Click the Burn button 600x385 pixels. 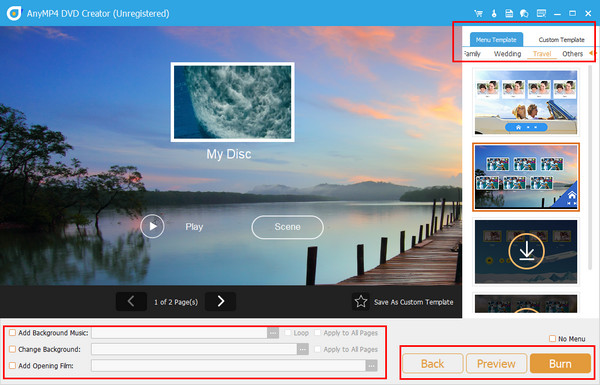tap(560, 364)
